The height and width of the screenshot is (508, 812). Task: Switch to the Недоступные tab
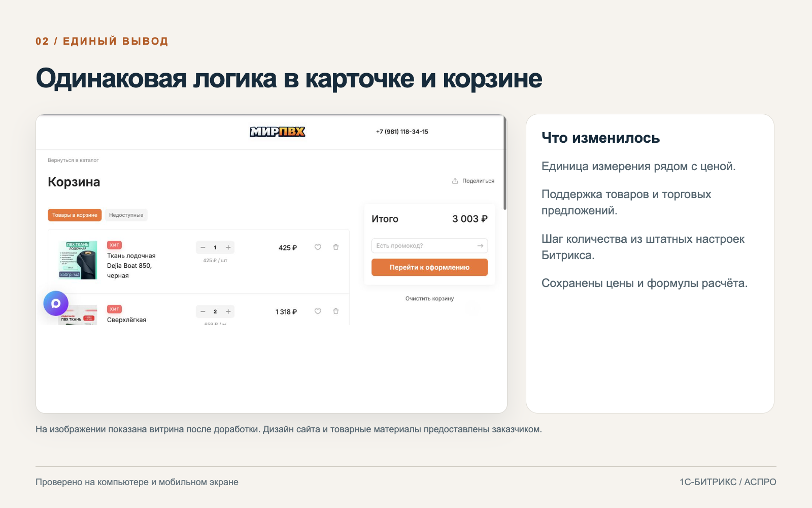tap(126, 215)
